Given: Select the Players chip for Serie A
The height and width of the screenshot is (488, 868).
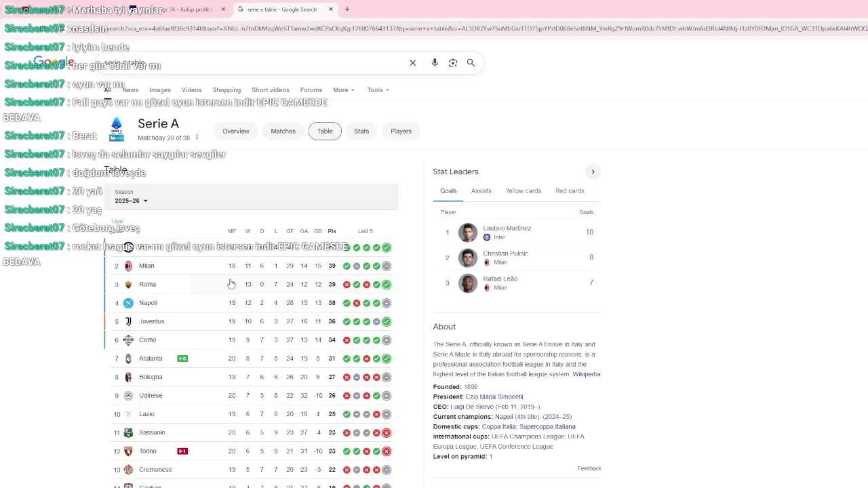Looking at the screenshot, I should tap(401, 131).
